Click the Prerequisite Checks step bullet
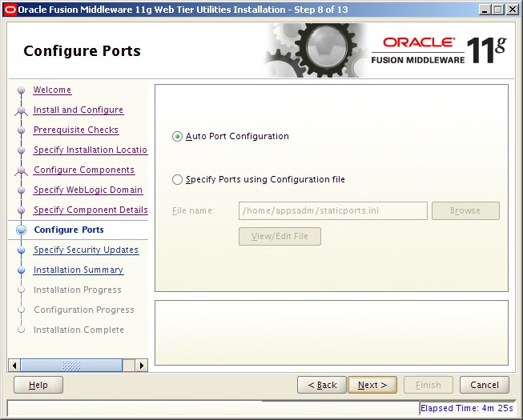 pyautogui.click(x=22, y=130)
